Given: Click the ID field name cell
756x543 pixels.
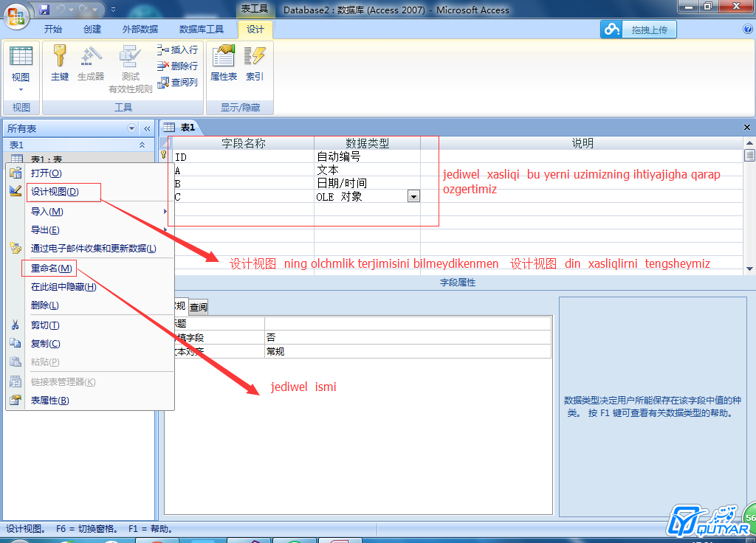Looking at the screenshot, I should [x=244, y=156].
